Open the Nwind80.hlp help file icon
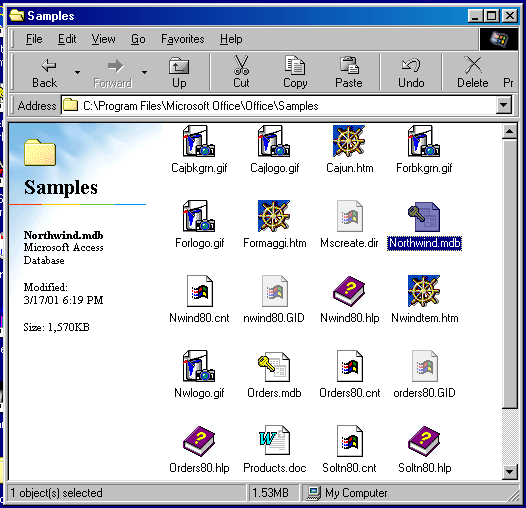The image size is (526, 508). [x=349, y=291]
